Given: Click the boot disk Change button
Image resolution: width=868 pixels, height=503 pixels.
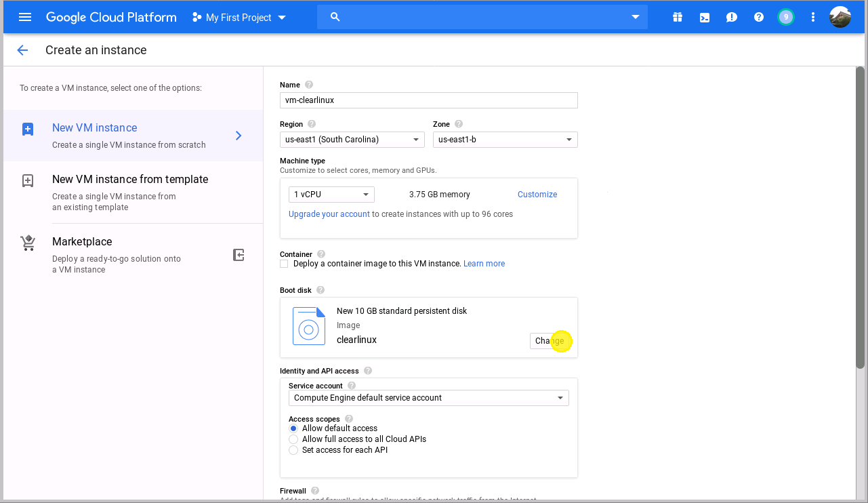Looking at the screenshot, I should [550, 341].
